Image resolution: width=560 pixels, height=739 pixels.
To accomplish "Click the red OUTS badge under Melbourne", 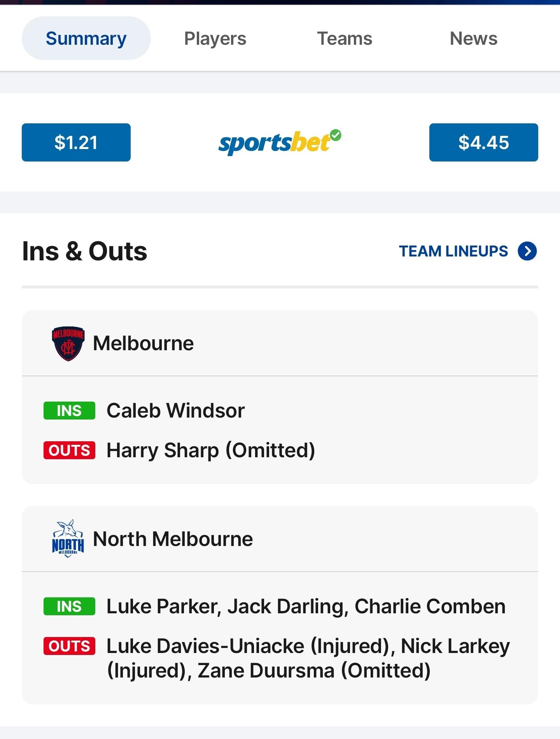I will tap(69, 450).
